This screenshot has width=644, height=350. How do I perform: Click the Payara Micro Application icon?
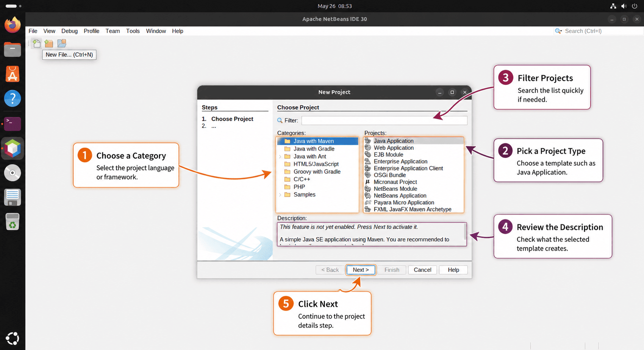tap(368, 202)
